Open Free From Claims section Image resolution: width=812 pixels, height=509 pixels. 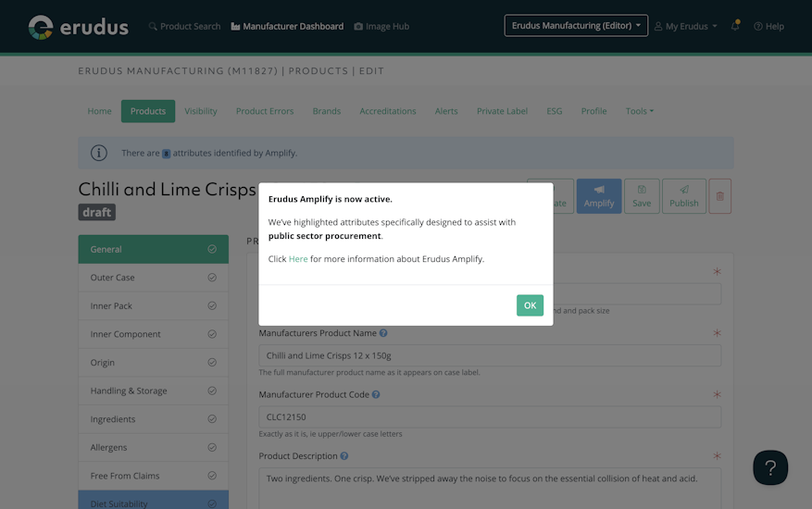click(154, 476)
